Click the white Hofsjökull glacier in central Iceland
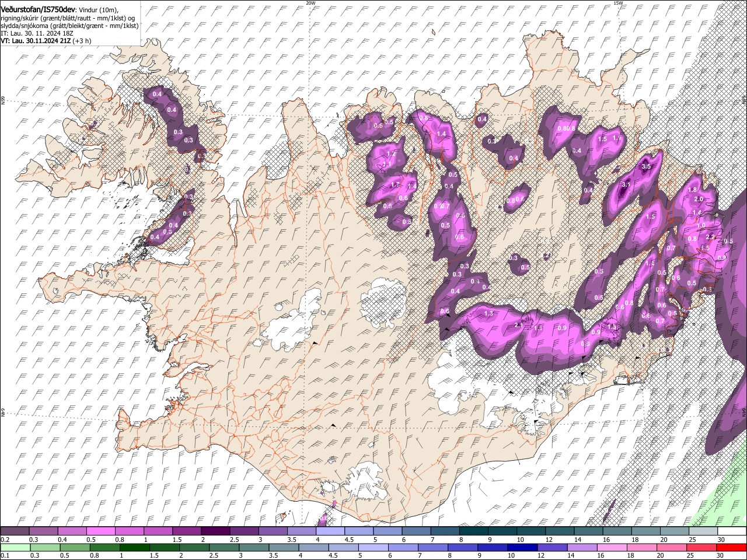747x560 pixels. pos(384,302)
